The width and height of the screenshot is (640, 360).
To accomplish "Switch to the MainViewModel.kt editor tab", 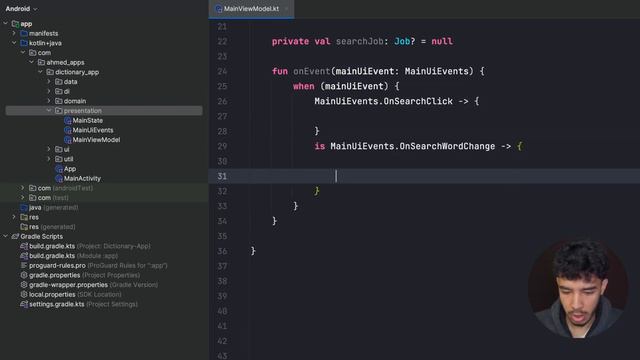I will click(x=251, y=9).
